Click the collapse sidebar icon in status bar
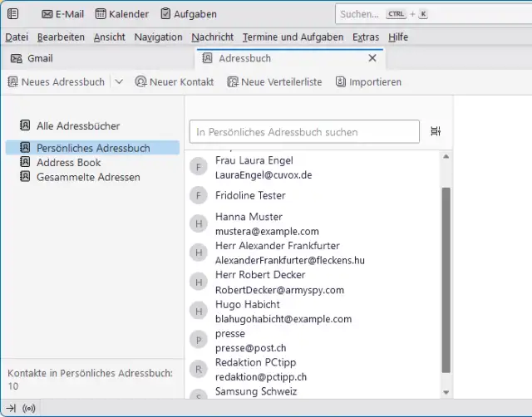Screen dimensions: 532x417 coord(11,408)
